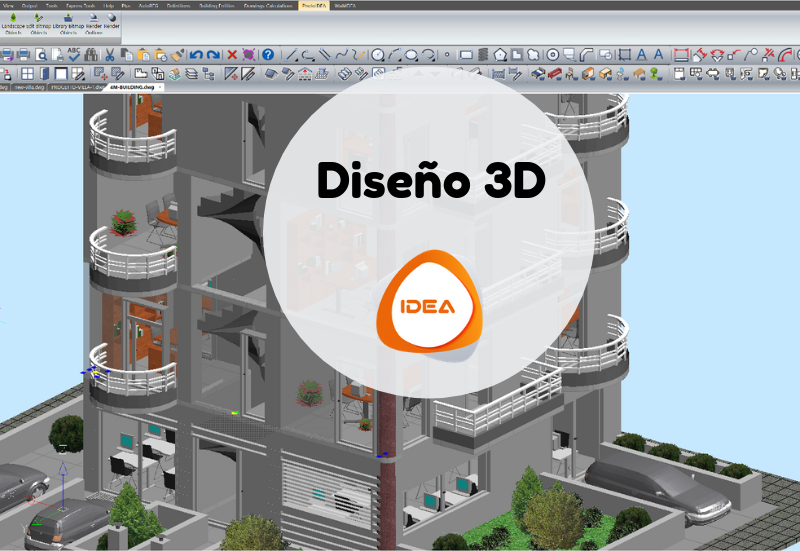Switch to the PROGETTO-VILLA-1.dwg file tab
Viewport: 800px width, 551px height.
point(77,87)
